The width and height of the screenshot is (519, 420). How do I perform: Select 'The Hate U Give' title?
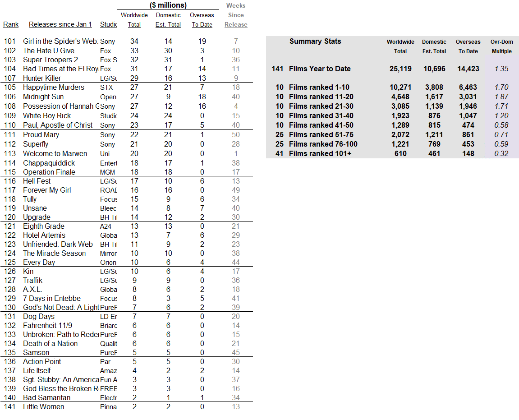click(49, 51)
